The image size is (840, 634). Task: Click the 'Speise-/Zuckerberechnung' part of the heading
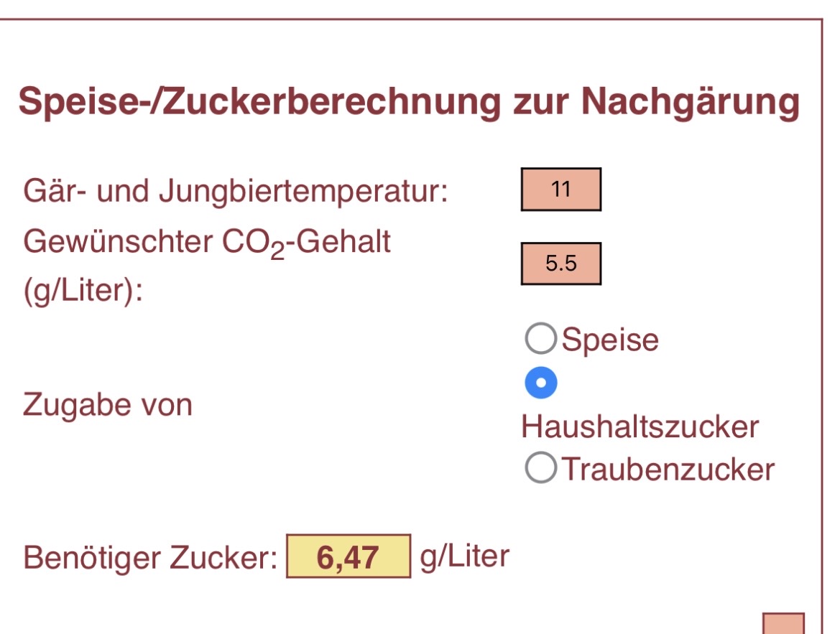(x=259, y=102)
